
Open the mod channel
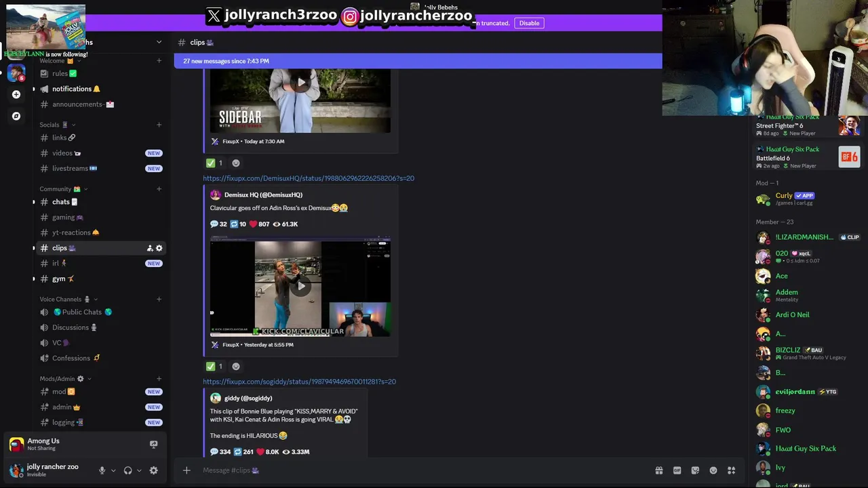point(100,392)
